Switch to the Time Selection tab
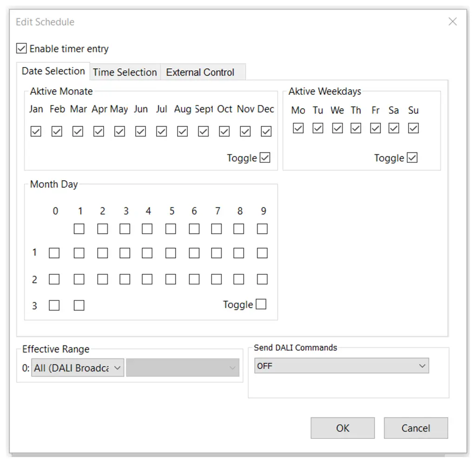Screen dimensions: 476x464 point(125,72)
